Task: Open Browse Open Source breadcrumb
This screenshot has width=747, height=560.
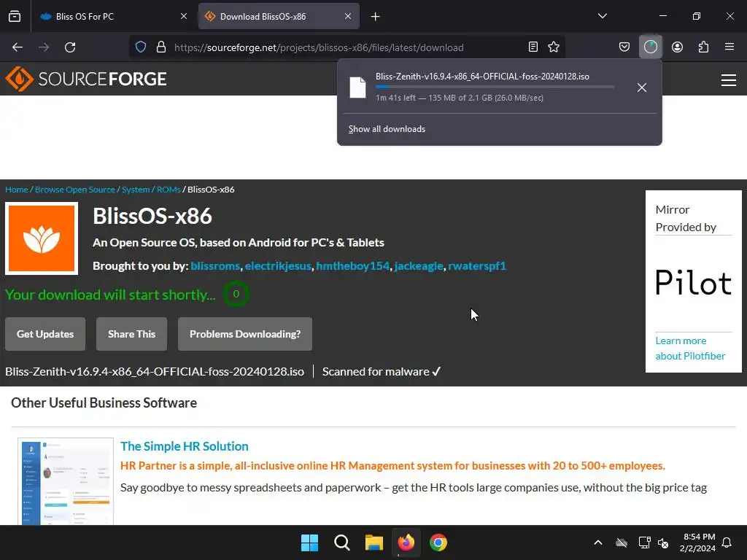Action: tap(75, 190)
